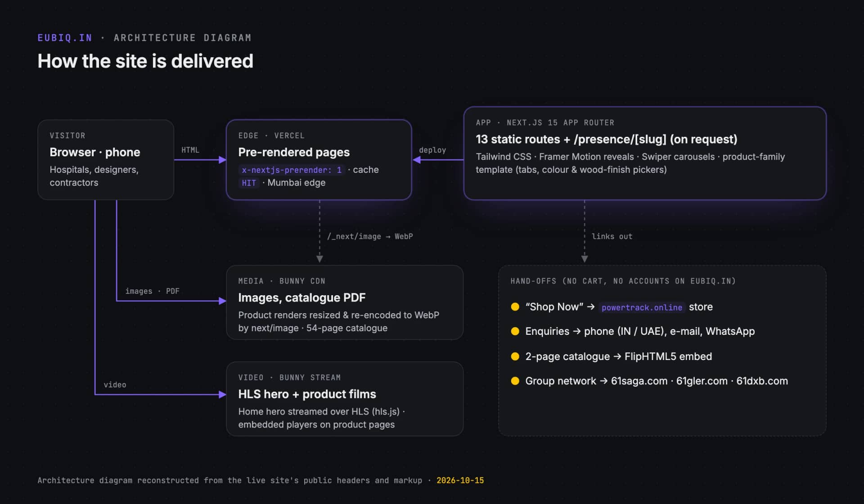The width and height of the screenshot is (864, 504).
Task: Click the 'HLS hero + product films' heading
Action: [x=307, y=394]
